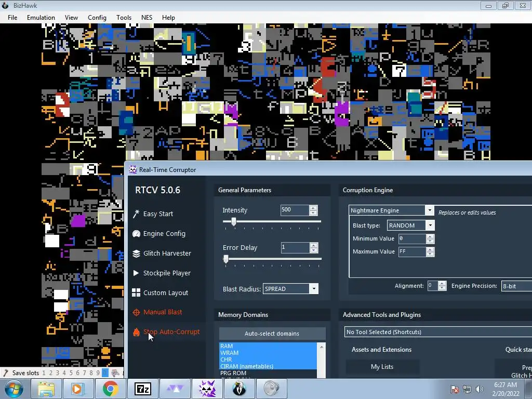Select the CHR memory domain
Image resolution: width=532 pixels, height=399 pixels.
point(268,360)
